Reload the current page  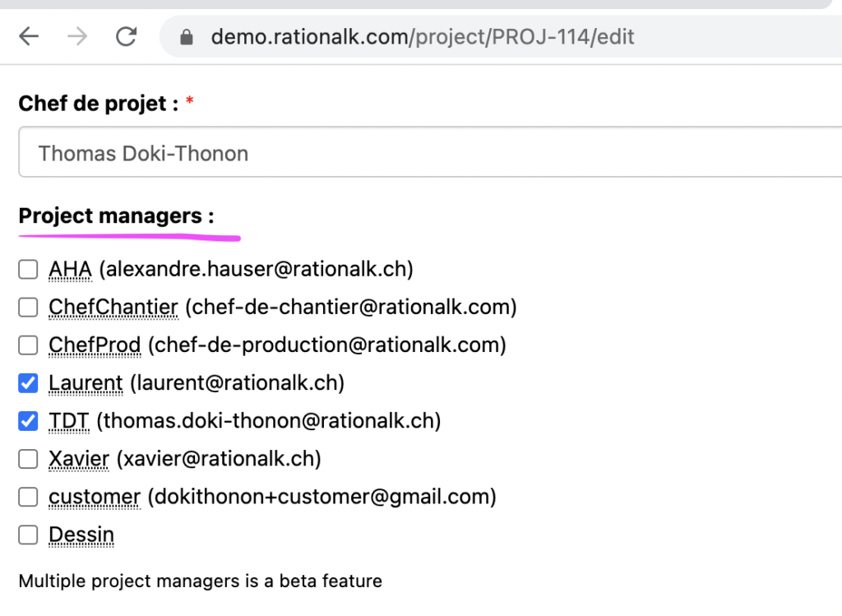click(126, 37)
